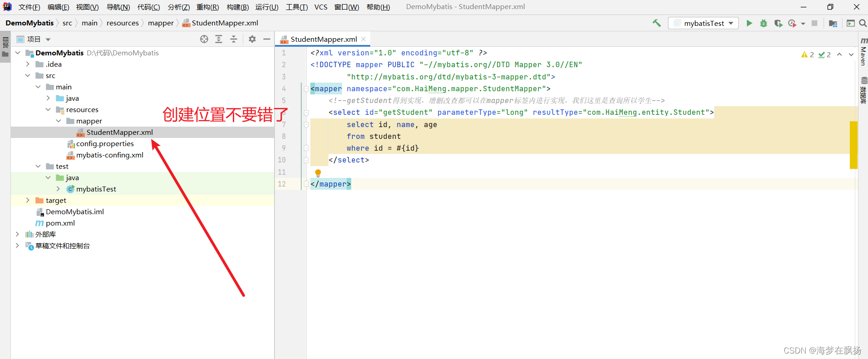868x359 pixels.
Task: Select pom.xml in project tree
Action: pos(60,223)
